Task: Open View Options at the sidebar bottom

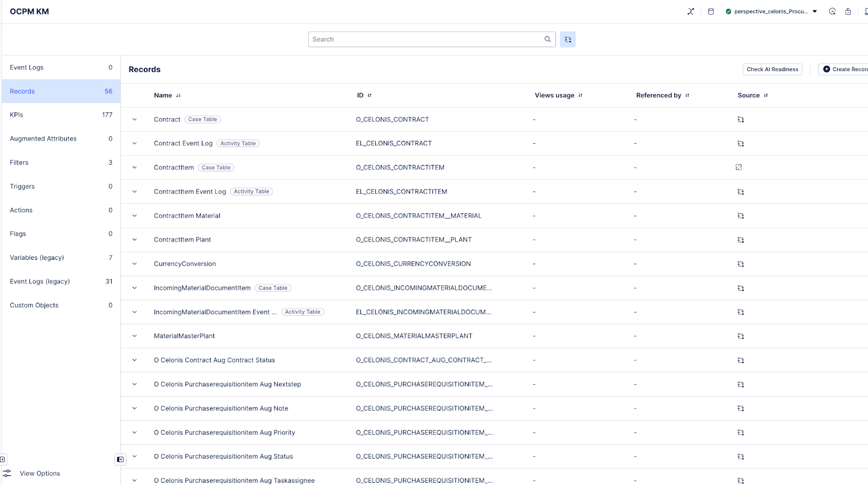Action: [x=40, y=474]
